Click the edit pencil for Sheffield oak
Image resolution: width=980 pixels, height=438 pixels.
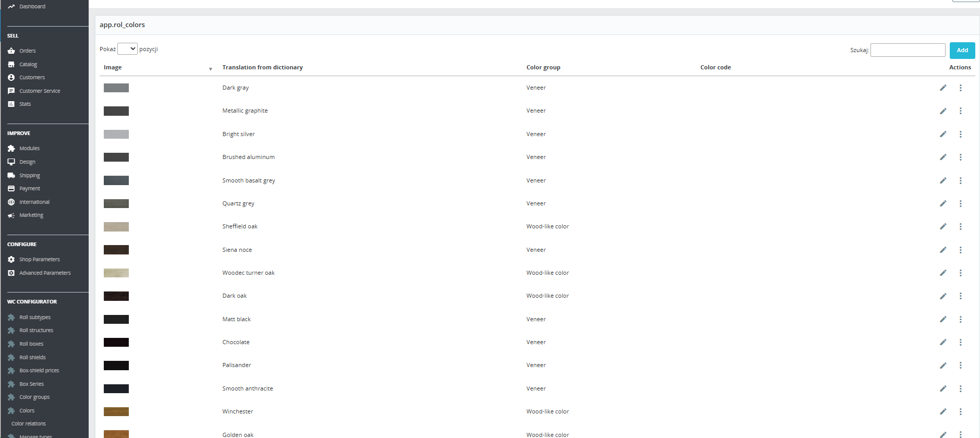pyautogui.click(x=943, y=226)
